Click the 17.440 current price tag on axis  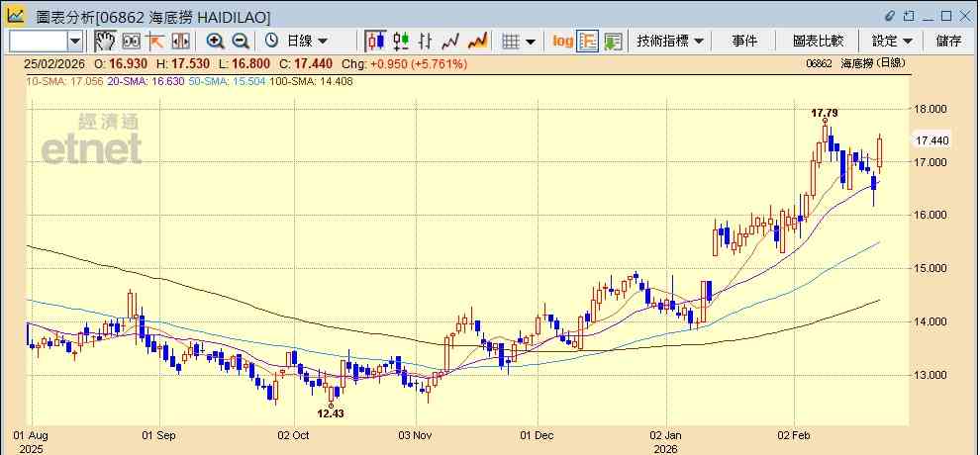(x=931, y=141)
